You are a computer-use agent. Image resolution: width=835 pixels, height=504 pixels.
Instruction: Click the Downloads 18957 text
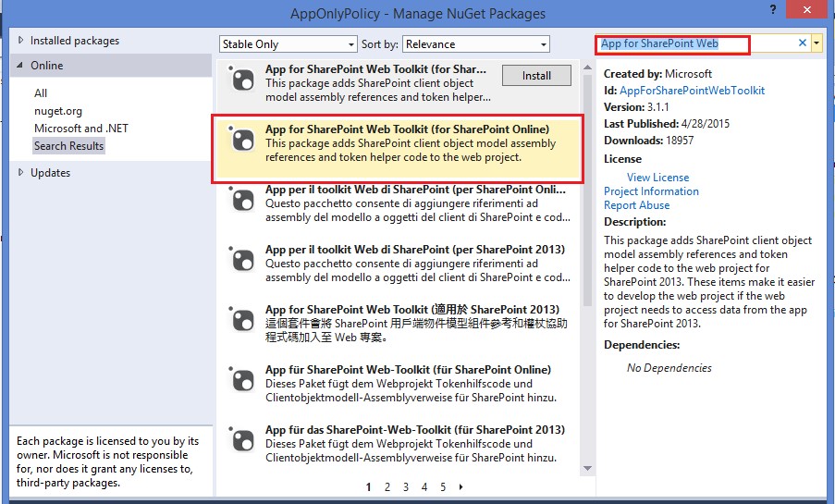coord(648,141)
